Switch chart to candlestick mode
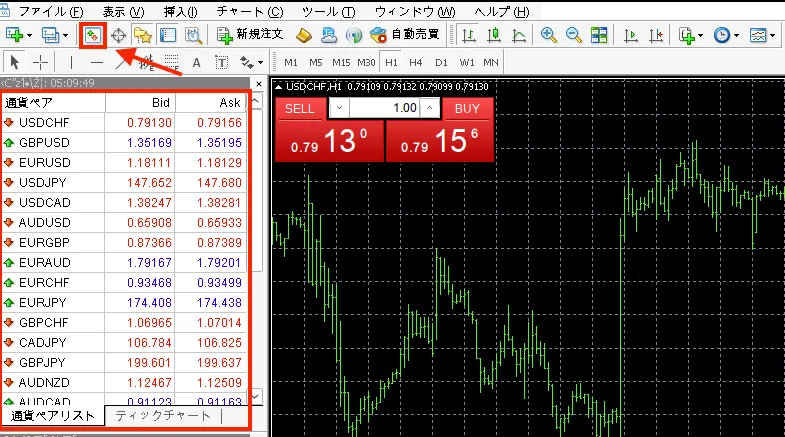This screenshot has width=785, height=437. 496,35
